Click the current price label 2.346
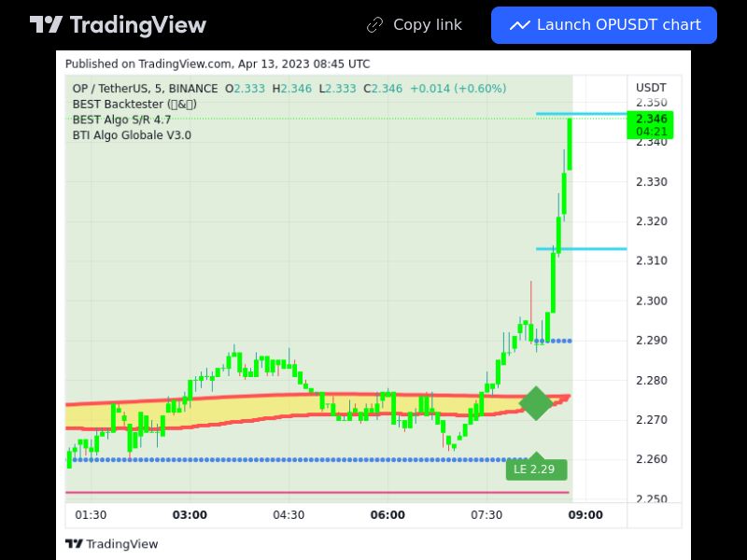This screenshot has height=560, width=747. pos(650,125)
